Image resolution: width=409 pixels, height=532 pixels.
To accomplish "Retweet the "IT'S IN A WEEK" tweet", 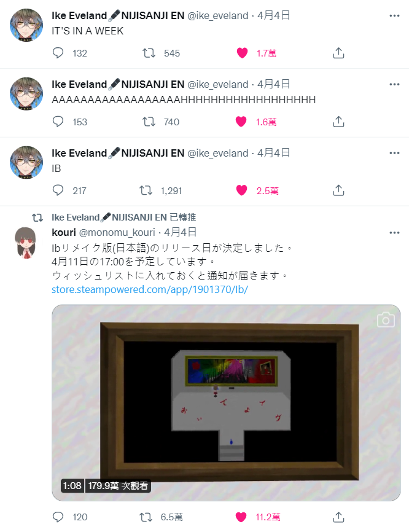I will pyautogui.click(x=149, y=53).
